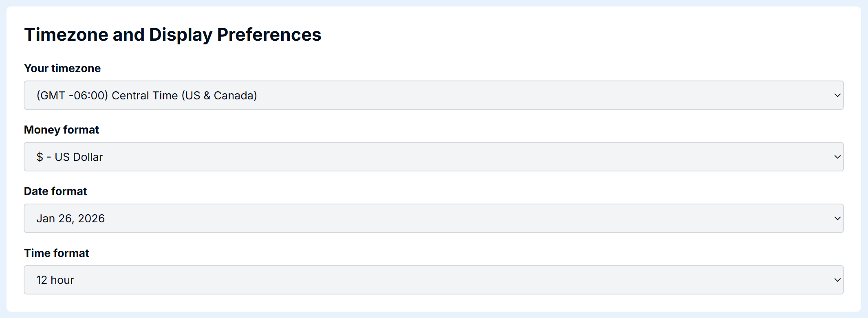Viewport: 868px width, 318px height.
Task: Select the "12 hour" time value
Action: 55,280
